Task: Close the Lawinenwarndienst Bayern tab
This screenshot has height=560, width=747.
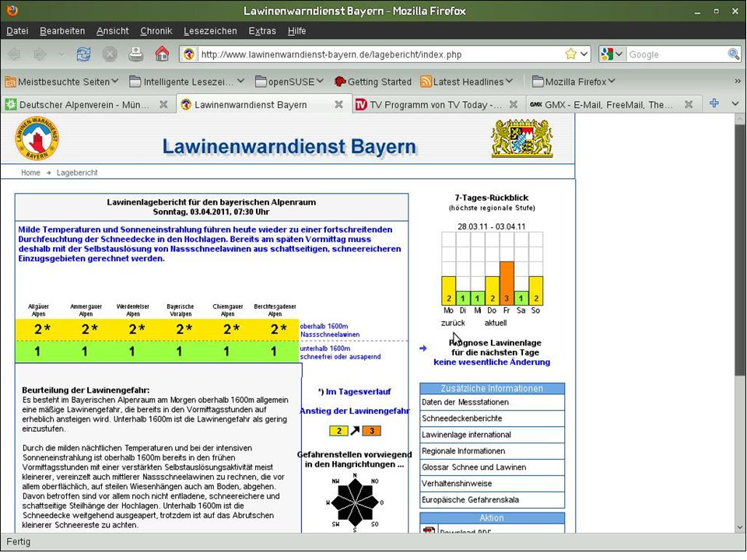Action: pos(338,104)
